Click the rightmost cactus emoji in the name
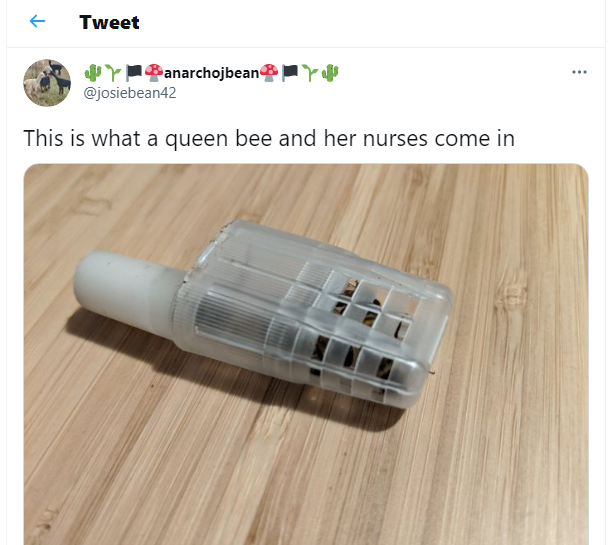The image size is (609, 545). tap(330, 73)
